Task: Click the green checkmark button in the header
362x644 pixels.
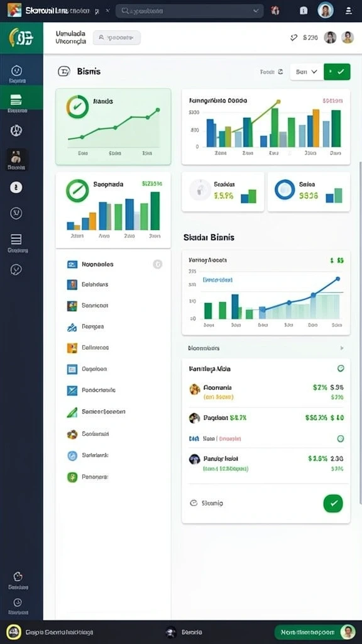Action: click(337, 72)
